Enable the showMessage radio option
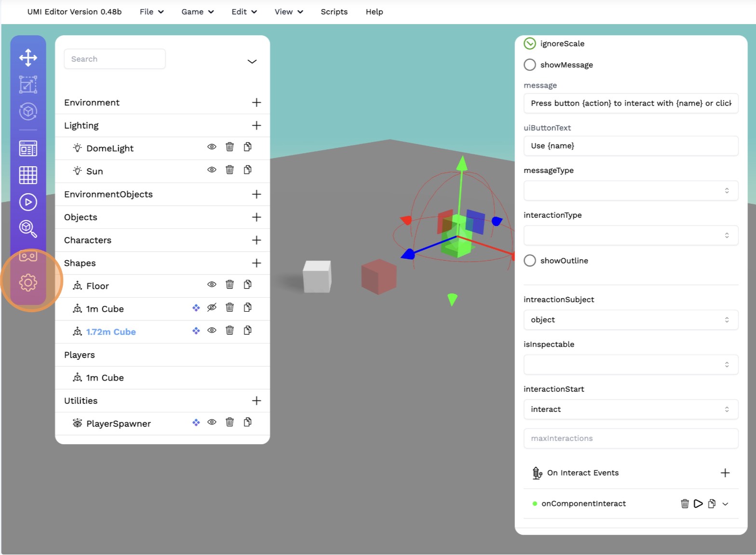The width and height of the screenshot is (756, 555). click(x=530, y=65)
